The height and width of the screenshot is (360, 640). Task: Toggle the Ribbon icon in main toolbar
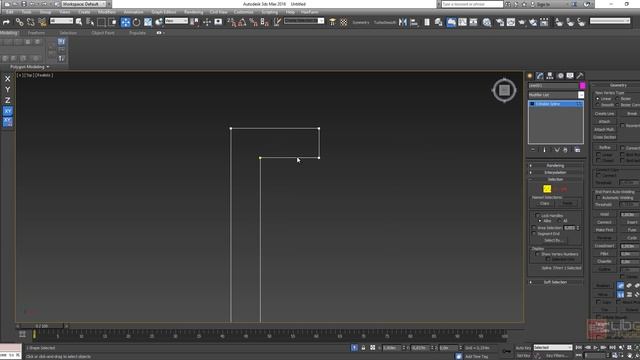[451, 22]
